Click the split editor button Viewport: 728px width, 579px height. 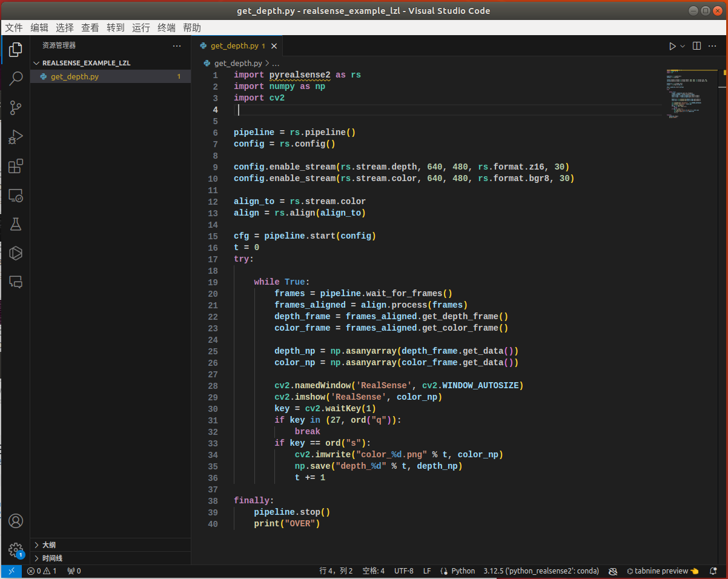697,46
